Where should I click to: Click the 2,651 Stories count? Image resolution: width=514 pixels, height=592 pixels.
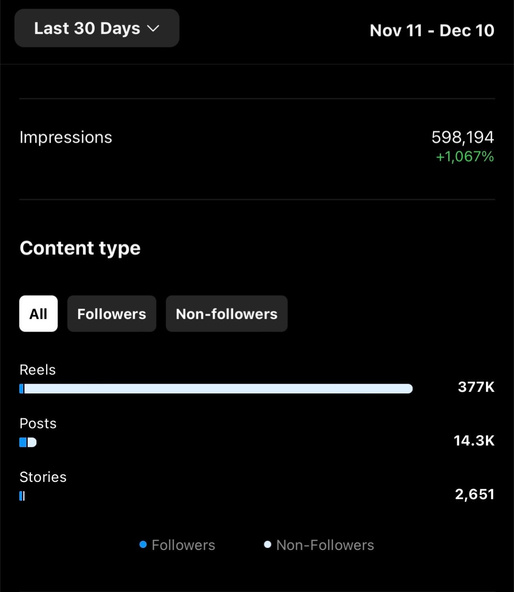coord(475,494)
